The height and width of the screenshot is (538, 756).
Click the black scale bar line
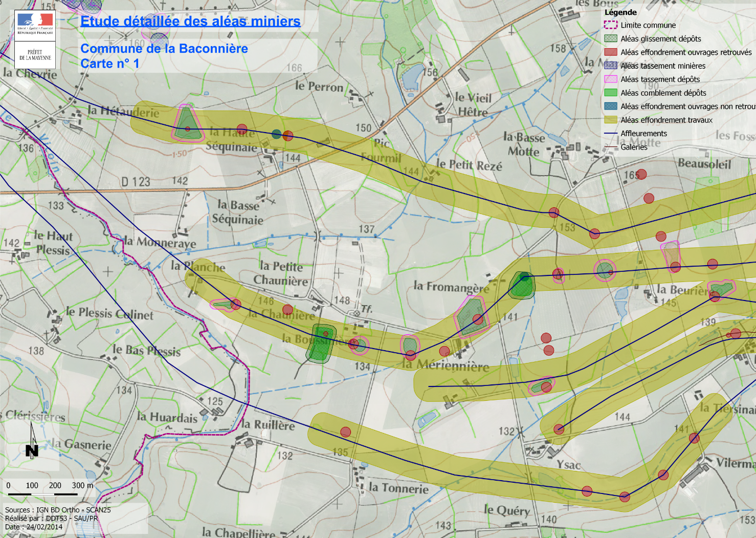pos(42,494)
